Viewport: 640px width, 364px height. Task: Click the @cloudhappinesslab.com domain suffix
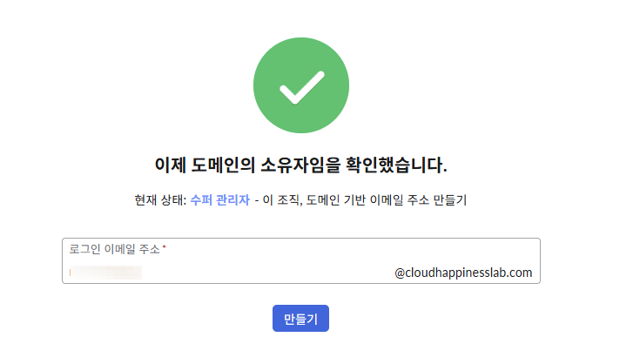tap(463, 273)
